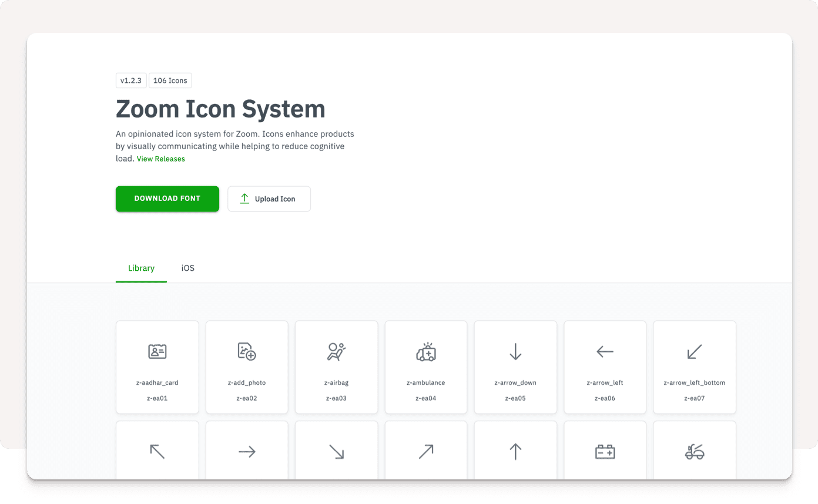Switch to the Library tab

pyautogui.click(x=141, y=268)
